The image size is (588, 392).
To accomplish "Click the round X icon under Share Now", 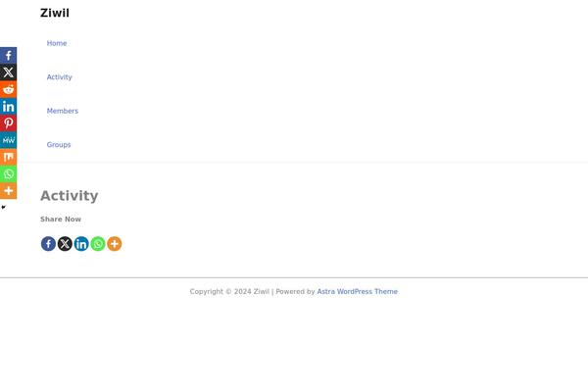I will [65, 244].
